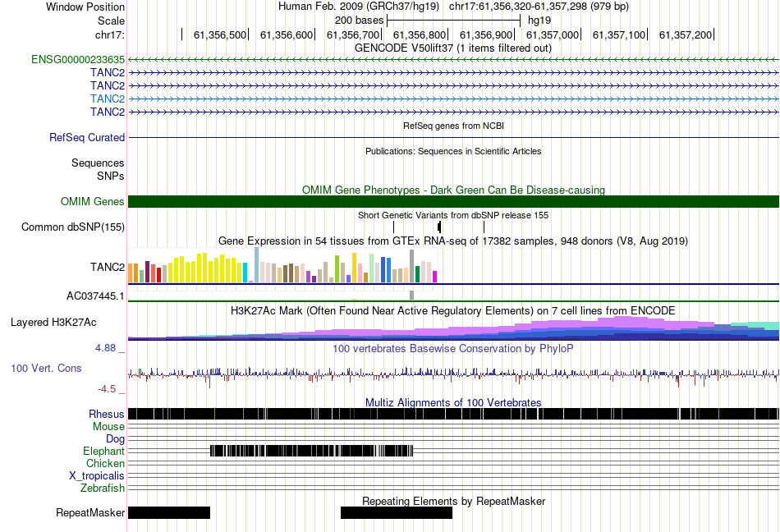780x532 pixels.
Task: Click the AC037445.1 expression track label
Action: tap(95, 296)
